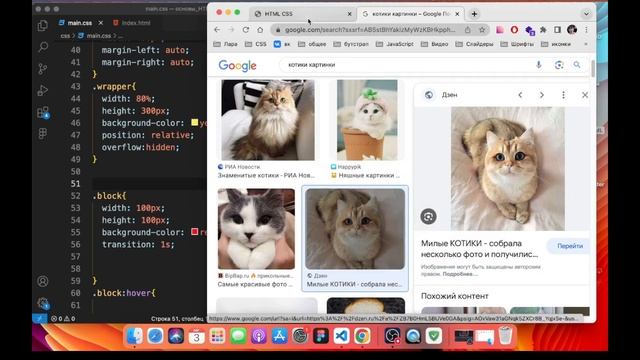Go back in Chrome
Image resolution: width=640 pixels, height=360 pixels.
click(x=217, y=30)
